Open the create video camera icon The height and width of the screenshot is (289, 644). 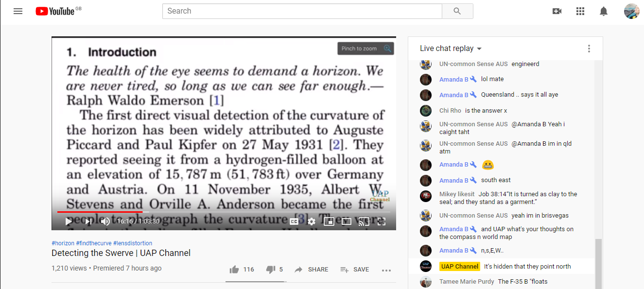click(557, 11)
